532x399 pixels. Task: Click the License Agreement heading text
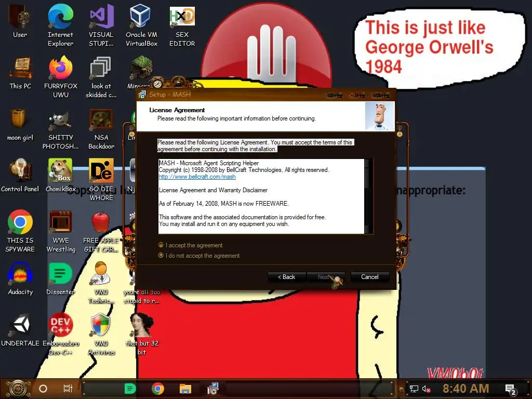pos(177,110)
